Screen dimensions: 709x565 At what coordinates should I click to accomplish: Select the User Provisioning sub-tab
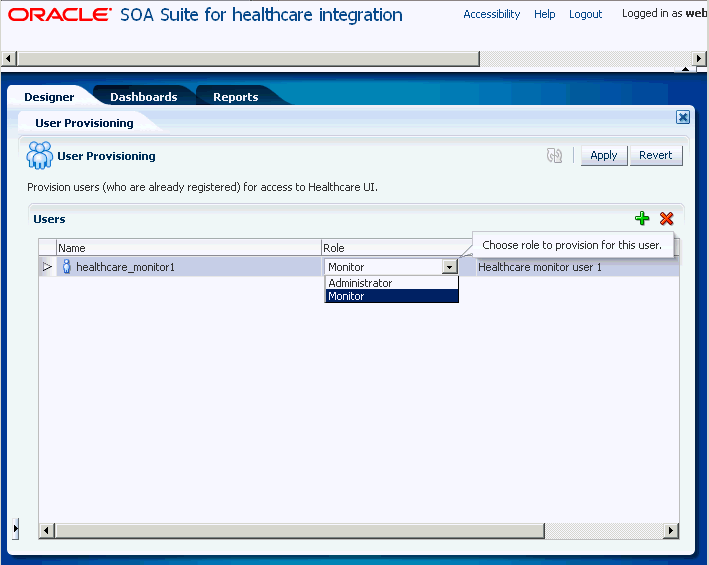pos(84,123)
